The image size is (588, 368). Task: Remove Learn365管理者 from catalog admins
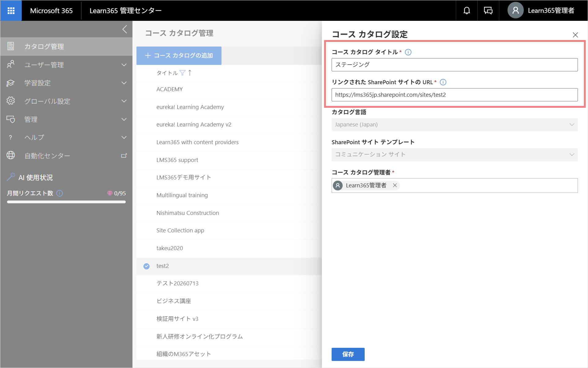click(395, 185)
